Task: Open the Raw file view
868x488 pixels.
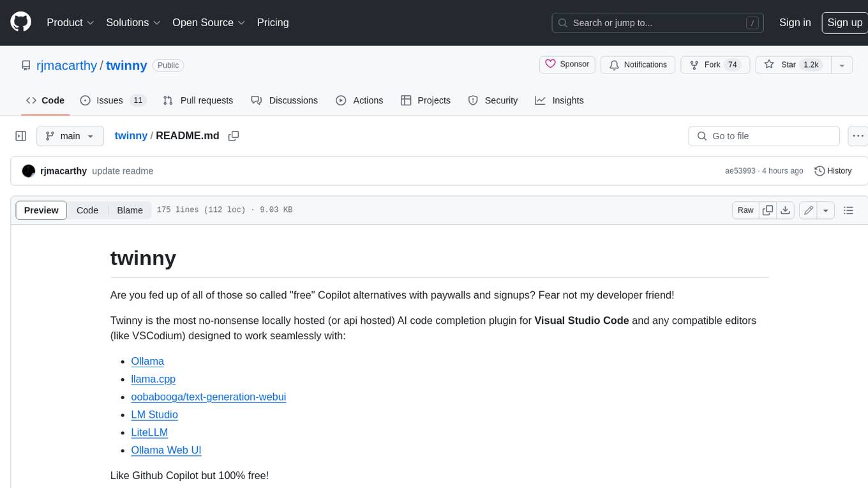Action: (x=745, y=210)
